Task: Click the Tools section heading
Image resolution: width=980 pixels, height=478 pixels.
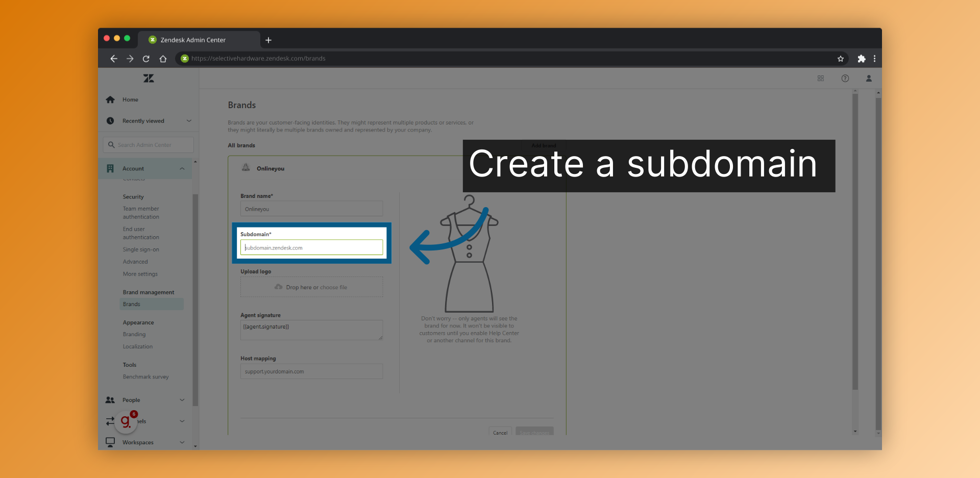Action: coord(130,365)
